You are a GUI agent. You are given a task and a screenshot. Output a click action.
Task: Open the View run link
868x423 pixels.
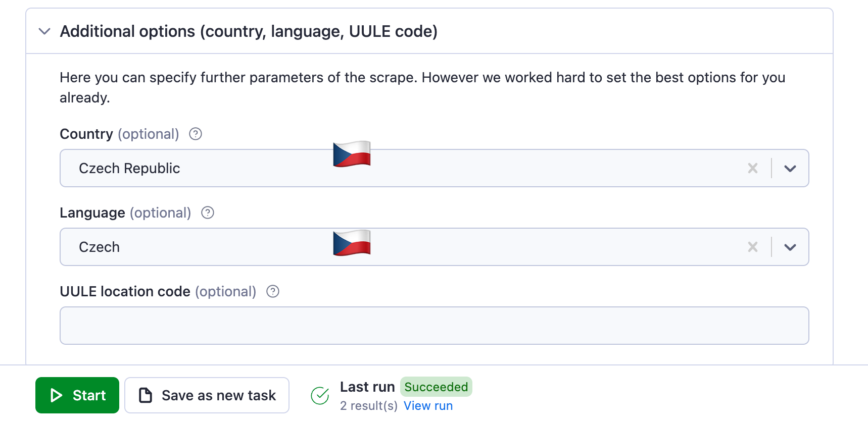[x=428, y=406]
